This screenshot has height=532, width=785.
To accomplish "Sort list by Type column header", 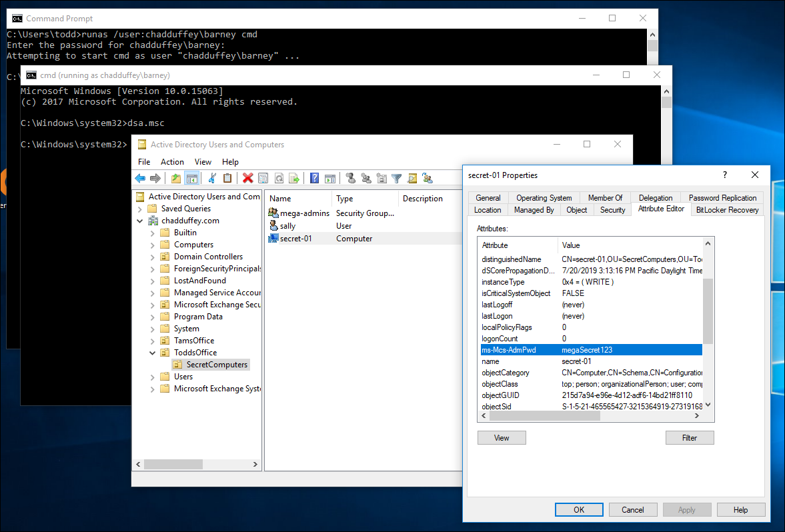I will (365, 199).
